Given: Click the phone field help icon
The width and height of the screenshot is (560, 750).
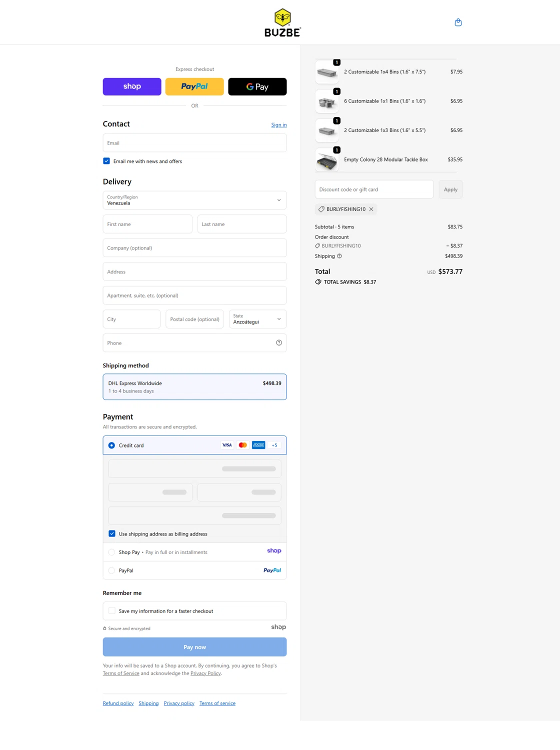Looking at the screenshot, I should coord(279,343).
